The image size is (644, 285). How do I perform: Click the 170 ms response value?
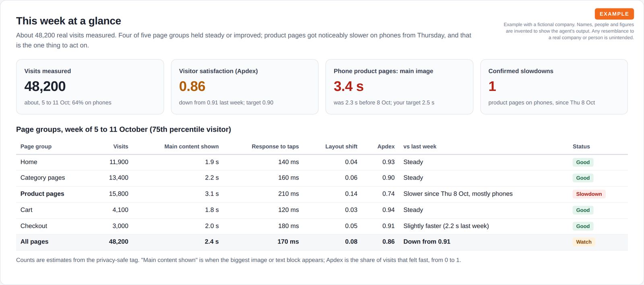pyautogui.click(x=288, y=242)
